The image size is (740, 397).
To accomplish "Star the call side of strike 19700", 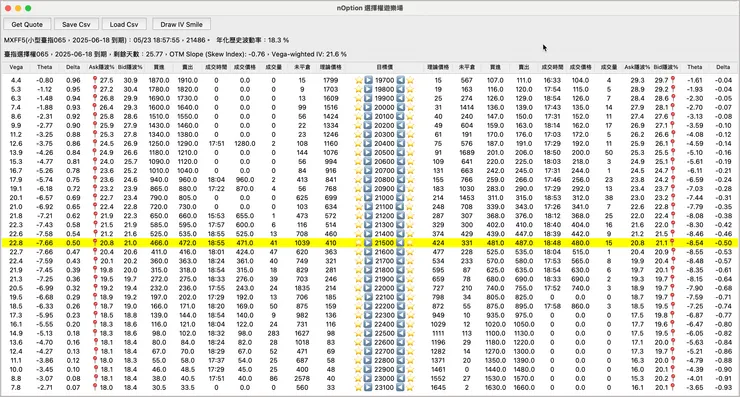I will [359, 80].
